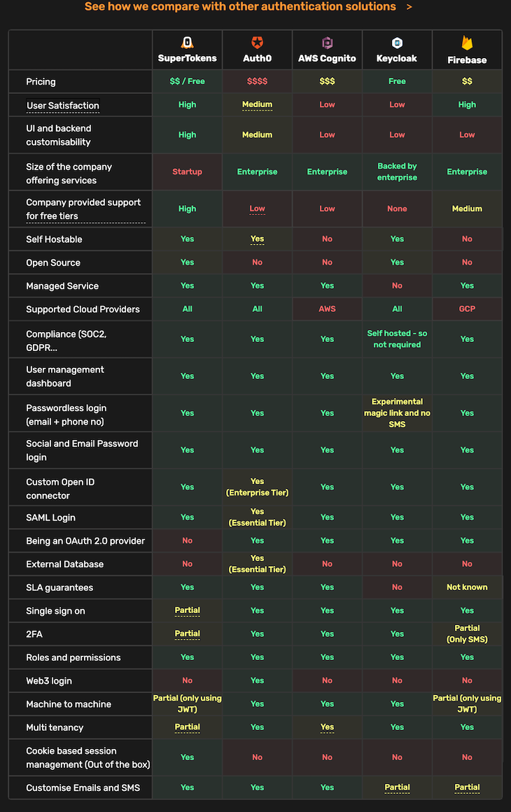511x812 pixels.
Task: Click Auth0's underlined Low support value
Action: coord(257,209)
